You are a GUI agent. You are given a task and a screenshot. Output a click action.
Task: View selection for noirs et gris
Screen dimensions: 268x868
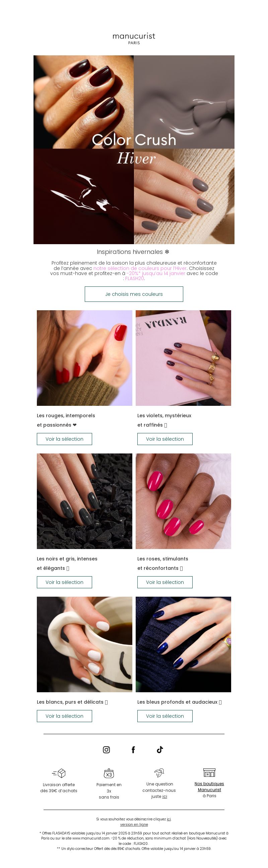click(64, 582)
